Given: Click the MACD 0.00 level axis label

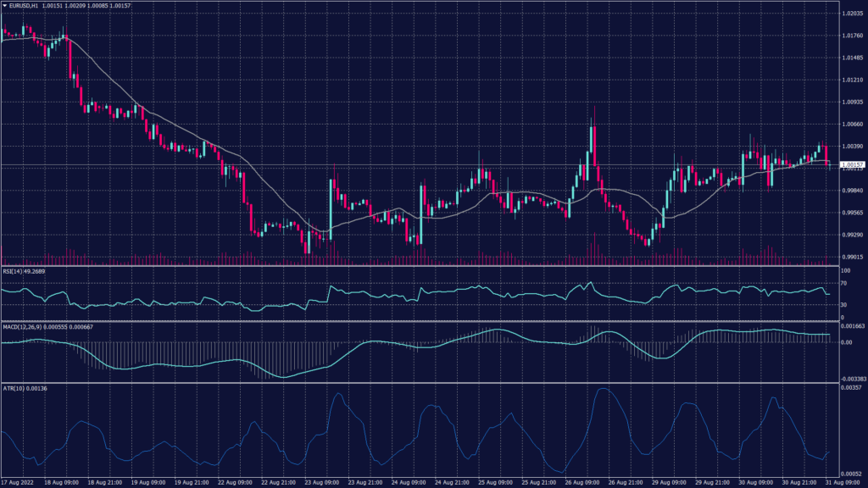Looking at the screenshot, I should click(847, 343).
